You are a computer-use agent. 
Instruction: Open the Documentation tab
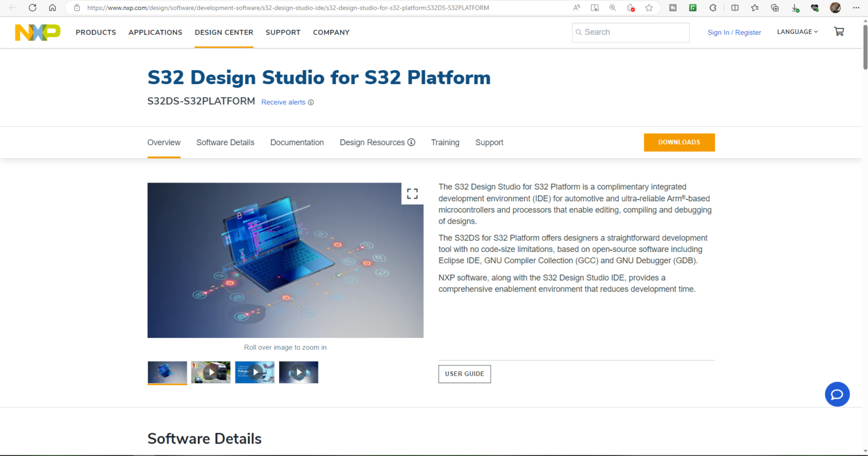point(297,142)
